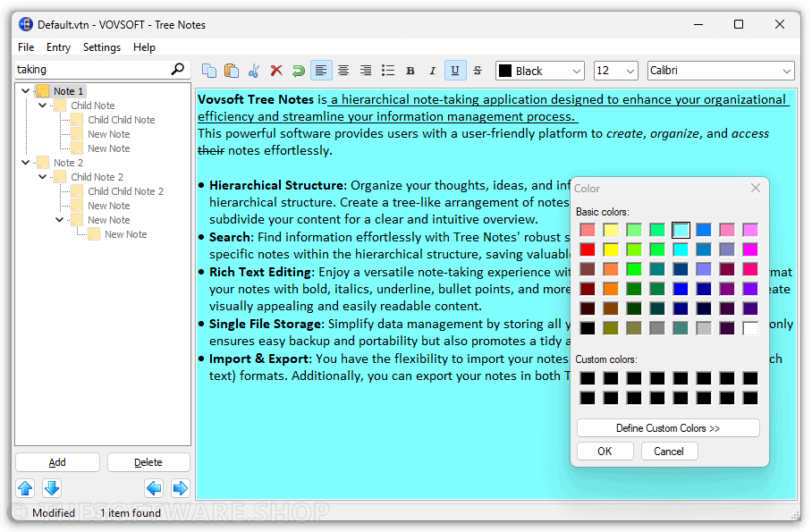
Task: Select the Child Note tree item
Action: (93, 106)
